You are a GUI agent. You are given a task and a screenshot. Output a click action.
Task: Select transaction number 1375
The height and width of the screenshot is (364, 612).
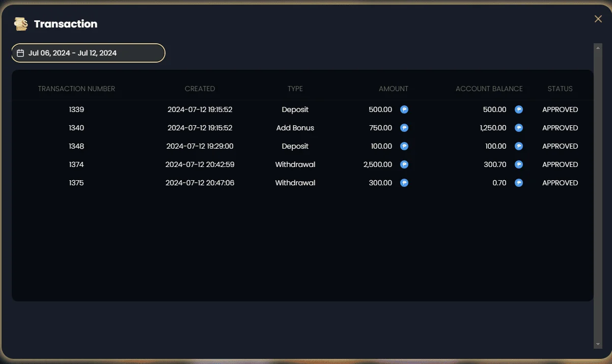(x=76, y=183)
